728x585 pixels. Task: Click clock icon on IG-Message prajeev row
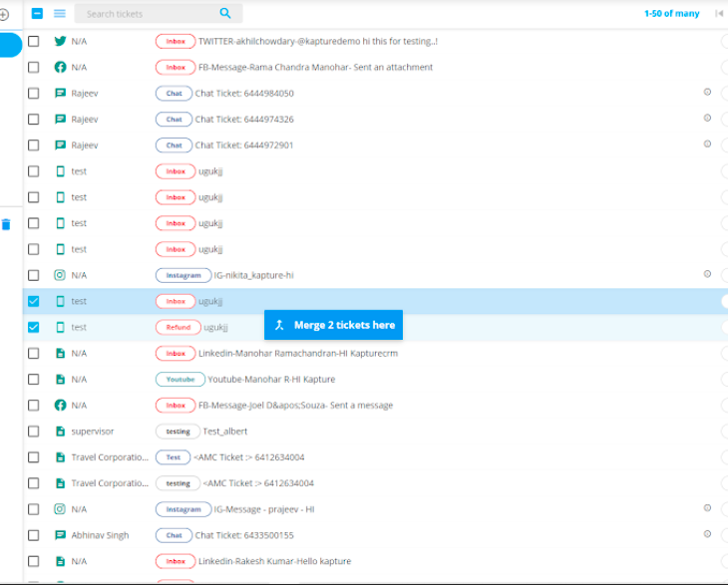(x=707, y=508)
